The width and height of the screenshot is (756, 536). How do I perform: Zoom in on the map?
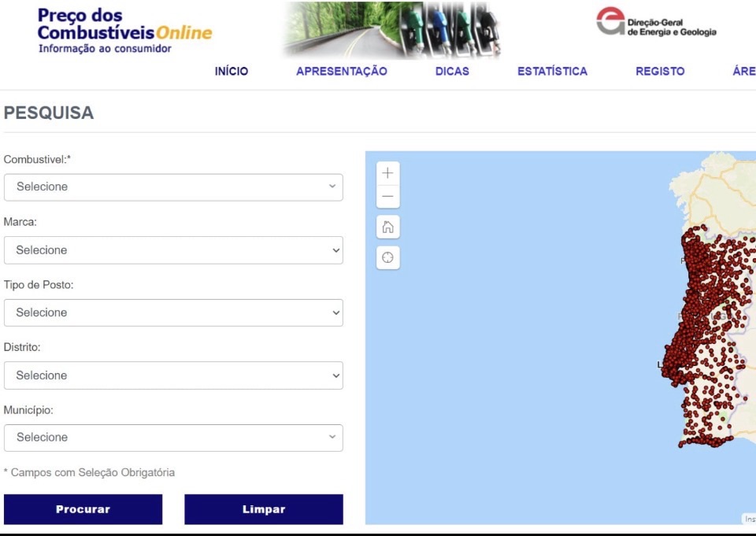click(x=387, y=173)
